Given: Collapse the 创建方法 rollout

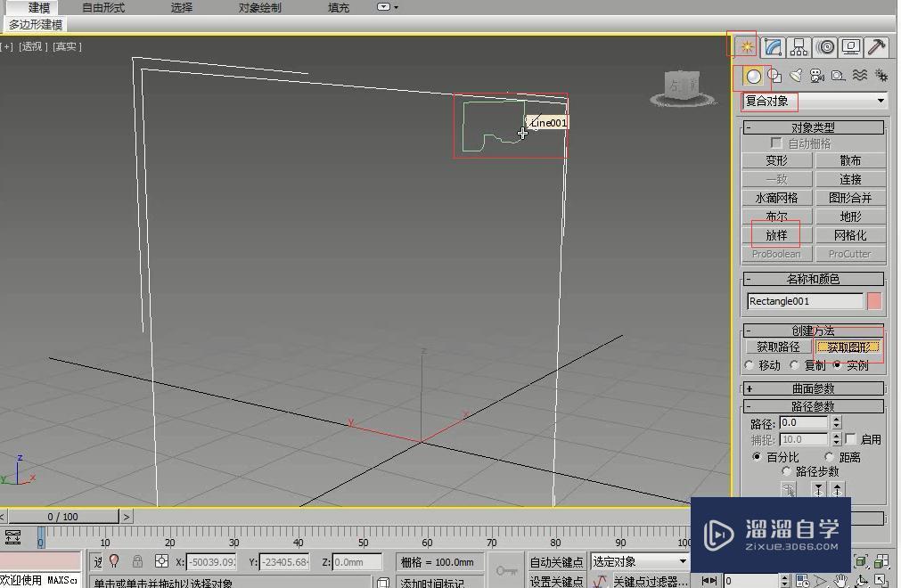Looking at the screenshot, I should pos(813,331).
